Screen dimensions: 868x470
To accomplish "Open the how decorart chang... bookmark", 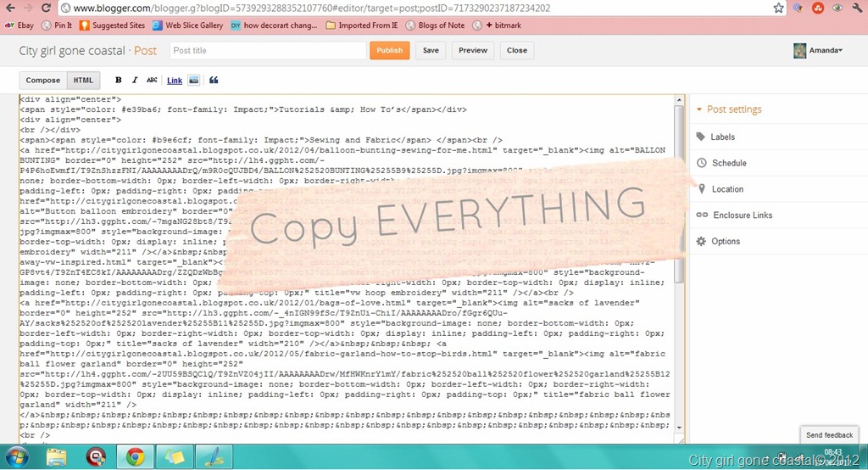I will point(274,25).
